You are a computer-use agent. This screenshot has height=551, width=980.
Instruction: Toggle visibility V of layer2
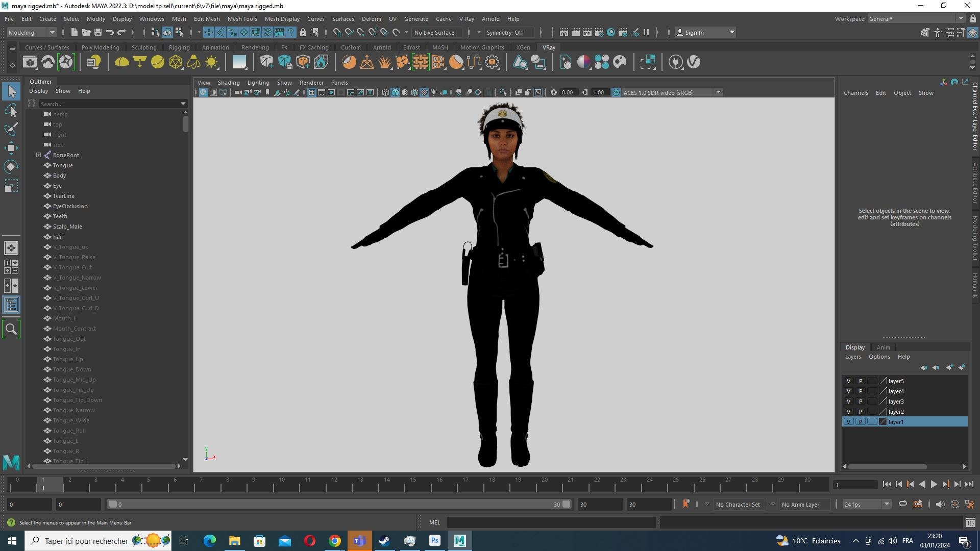(848, 412)
